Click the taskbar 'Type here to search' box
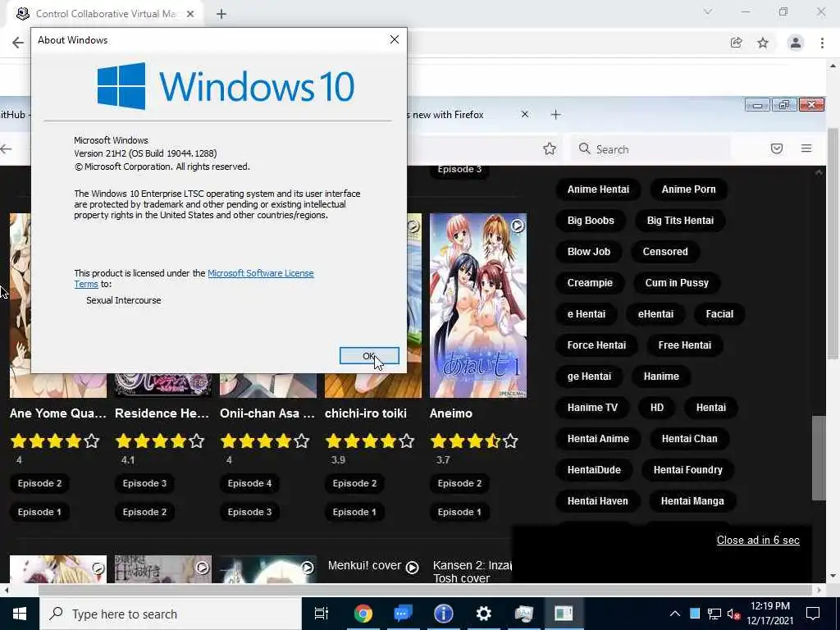 (x=171, y=614)
